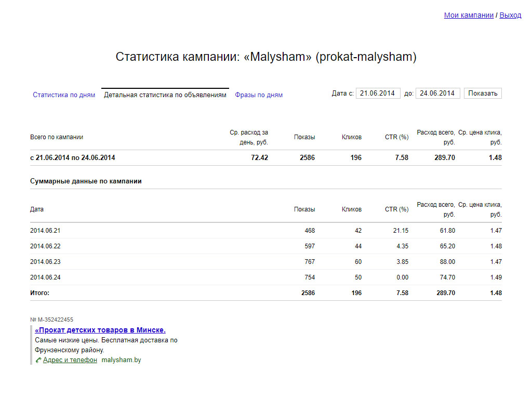Select the 2014.06.23 date row

(265, 262)
